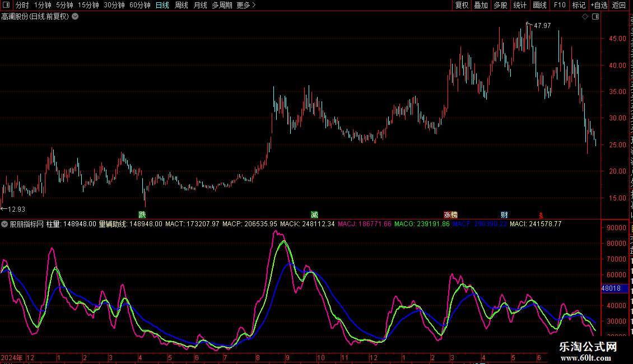Click the 47.97 high price label

[x=542, y=25]
